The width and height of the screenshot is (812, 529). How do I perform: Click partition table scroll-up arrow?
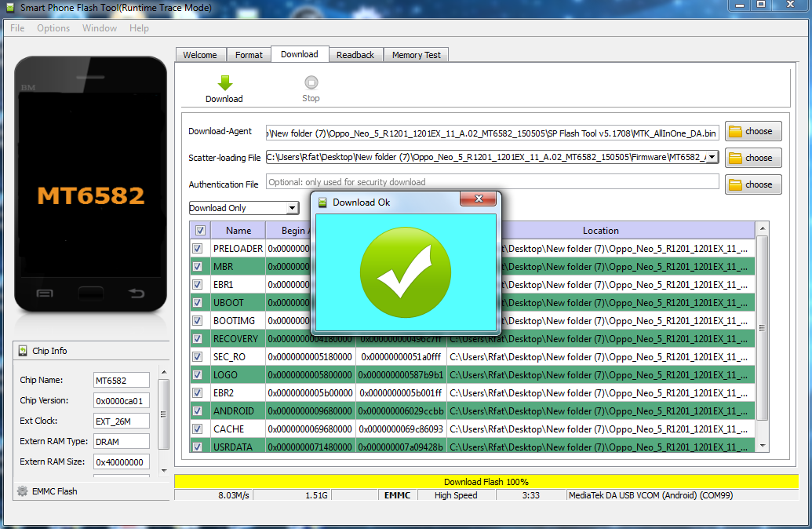[x=763, y=228]
